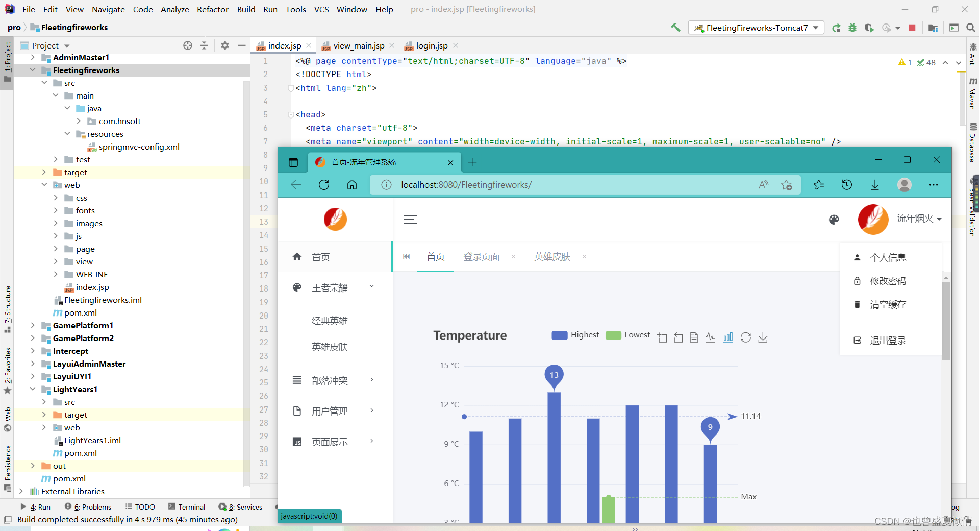The height and width of the screenshot is (531, 980).
Task: Start debugging with the bug icon
Action: pos(852,28)
